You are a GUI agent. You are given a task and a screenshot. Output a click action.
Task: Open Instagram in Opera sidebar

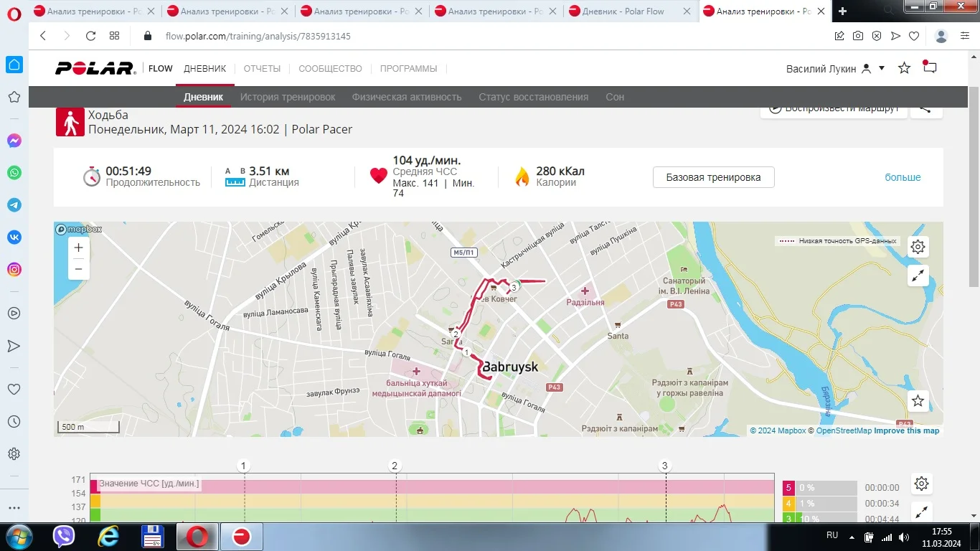[14, 270]
